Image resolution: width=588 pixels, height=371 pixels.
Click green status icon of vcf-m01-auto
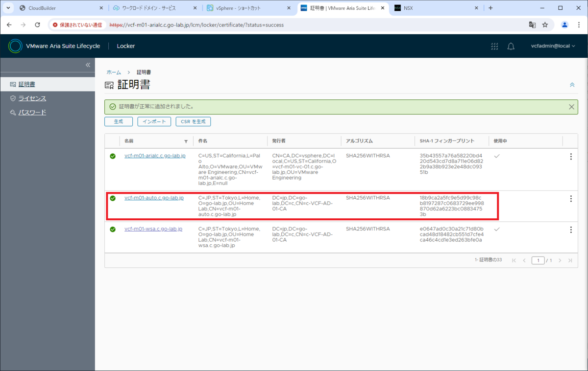tap(113, 198)
